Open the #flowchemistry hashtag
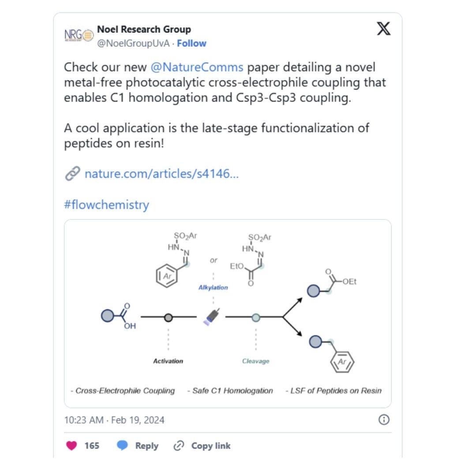Viewport: 457px width, 476px height. [x=106, y=205]
